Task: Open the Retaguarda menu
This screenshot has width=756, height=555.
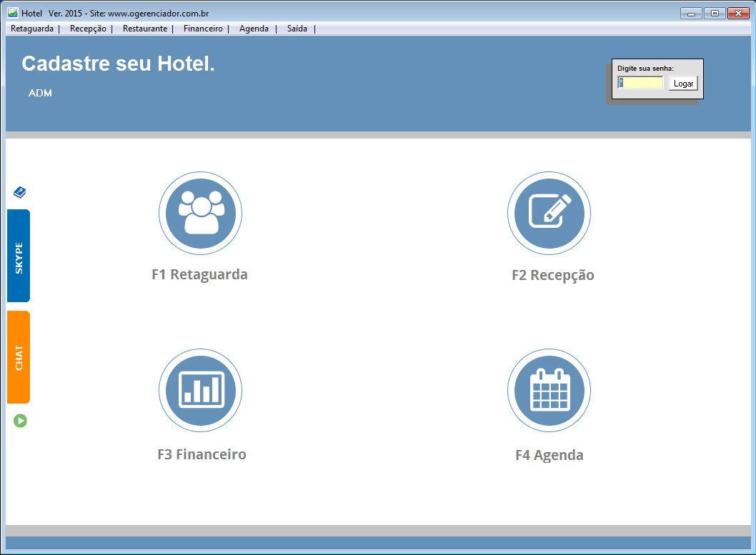Action: [x=32, y=29]
